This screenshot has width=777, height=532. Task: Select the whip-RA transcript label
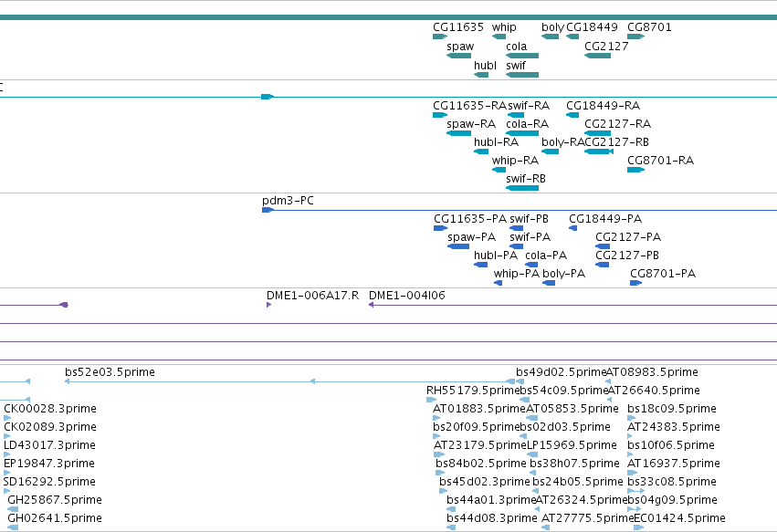pyautogui.click(x=515, y=161)
